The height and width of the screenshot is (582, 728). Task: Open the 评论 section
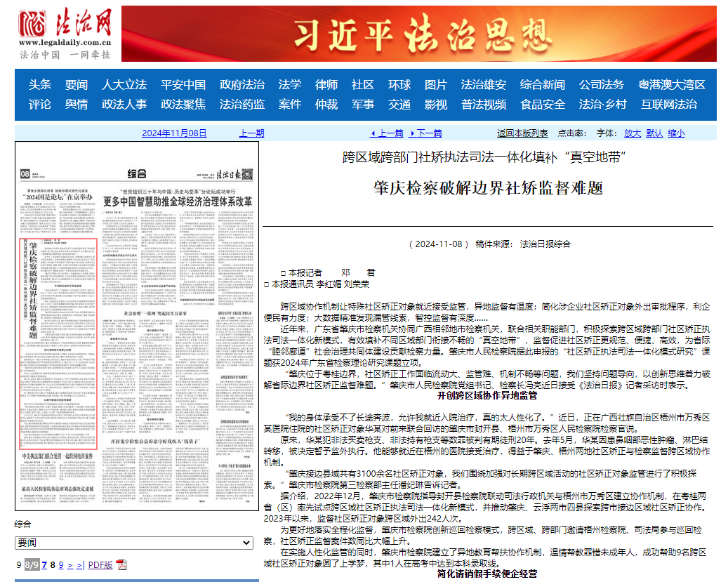coord(40,104)
